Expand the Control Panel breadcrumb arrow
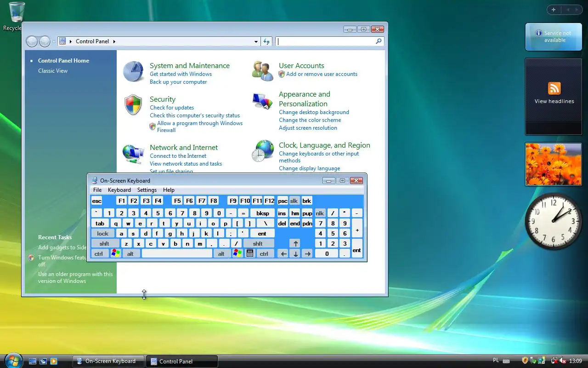This screenshot has height=368, width=588. 114,41
